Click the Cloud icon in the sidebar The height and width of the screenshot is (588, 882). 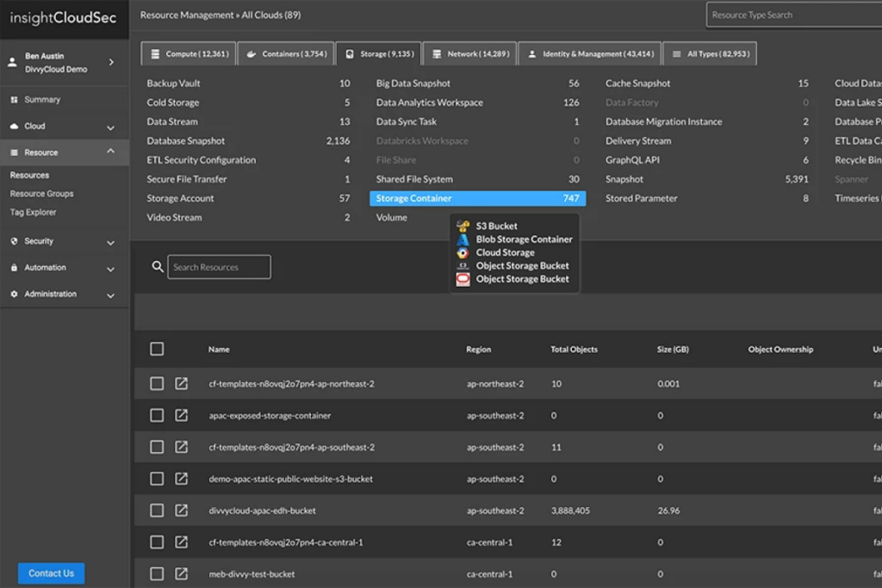pos(15,125)
